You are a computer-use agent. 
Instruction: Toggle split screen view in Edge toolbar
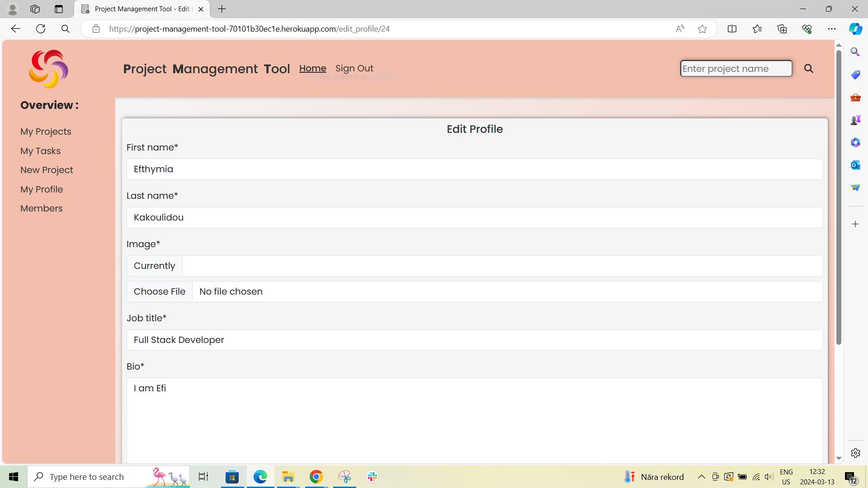coord(732,28)
